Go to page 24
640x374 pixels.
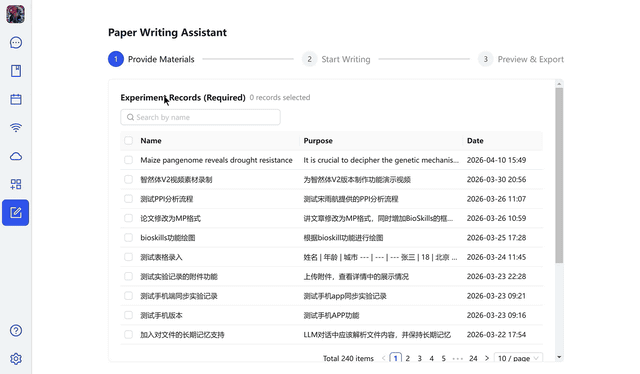pyautogui.click(x=473, y=358)
